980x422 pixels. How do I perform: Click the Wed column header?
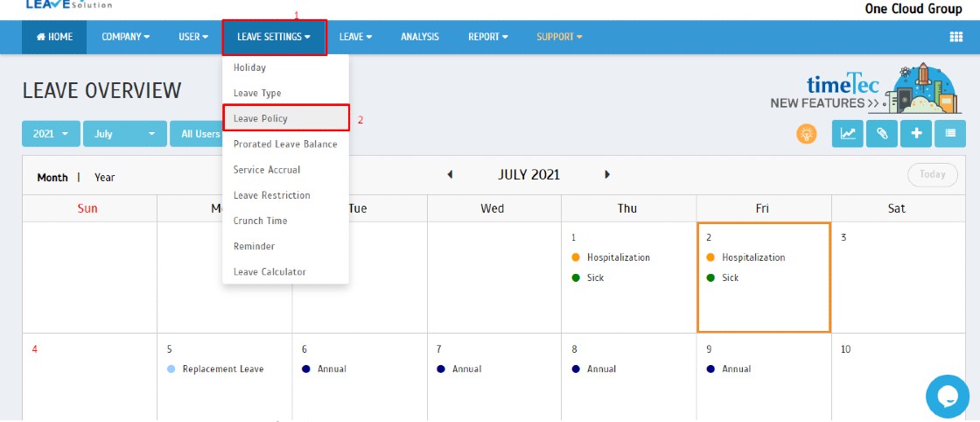pos(493,208)
